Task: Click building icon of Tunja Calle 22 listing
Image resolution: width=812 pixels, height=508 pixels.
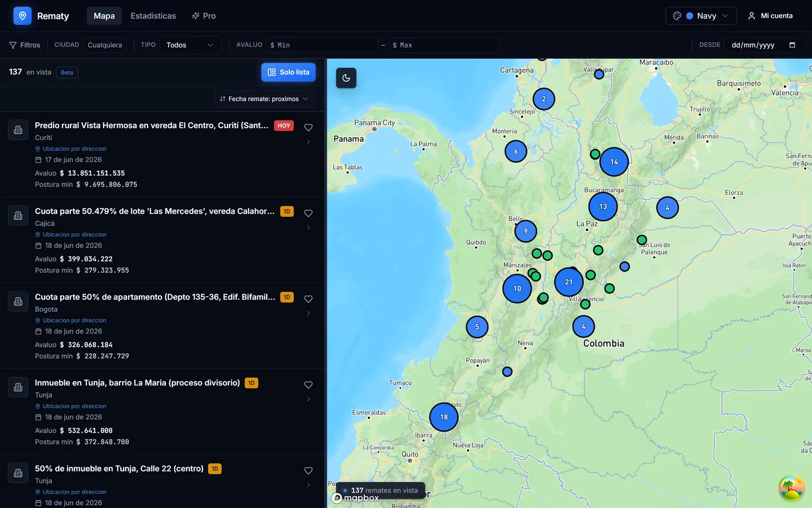Action: 18,473
